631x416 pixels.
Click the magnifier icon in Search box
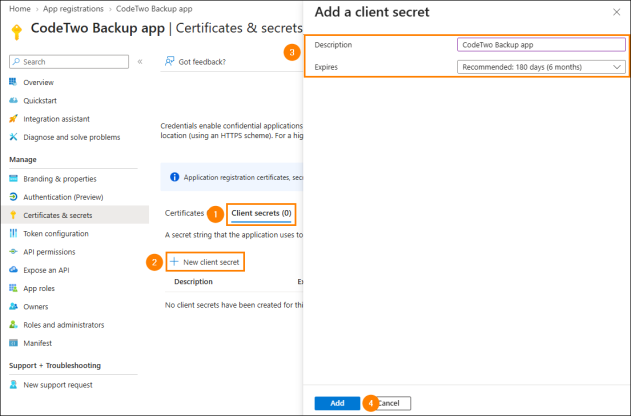16,62
